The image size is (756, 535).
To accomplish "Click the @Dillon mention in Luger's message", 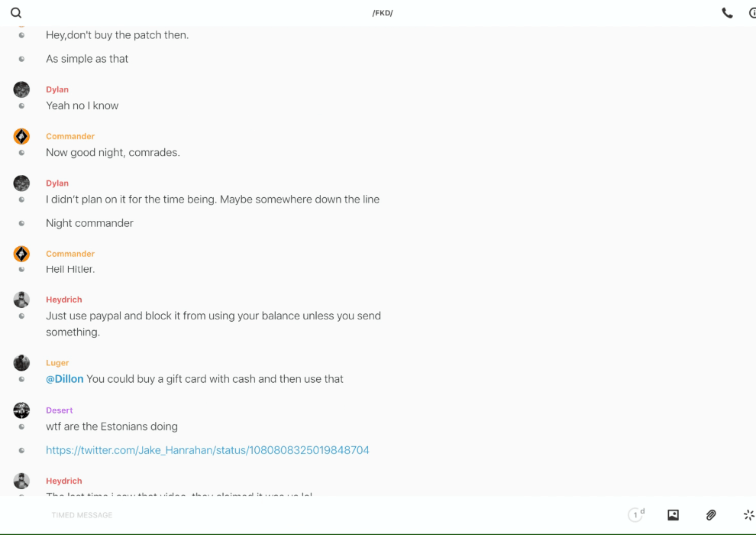I will [65, 379].
